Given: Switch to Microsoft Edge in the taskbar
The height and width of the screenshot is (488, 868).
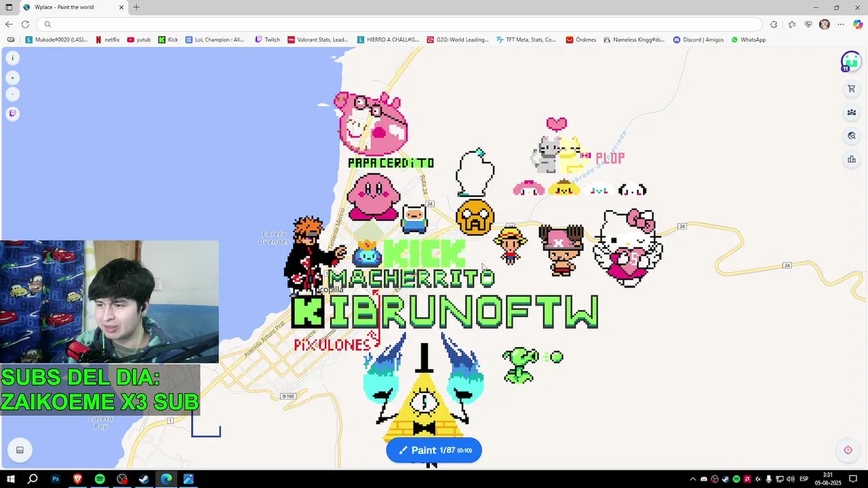Looking at the screenshot, I should (x=166, y=479).
